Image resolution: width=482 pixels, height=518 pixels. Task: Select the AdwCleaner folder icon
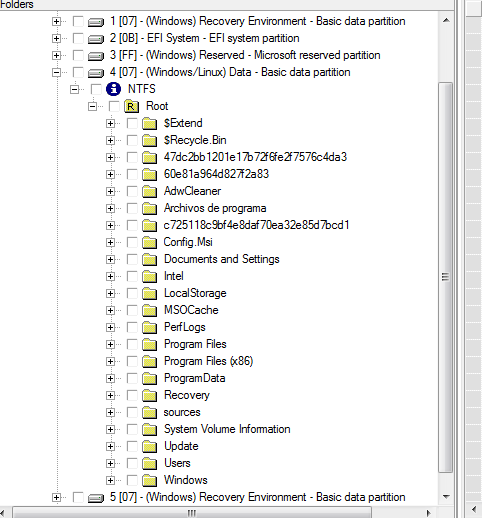(149, 191)
